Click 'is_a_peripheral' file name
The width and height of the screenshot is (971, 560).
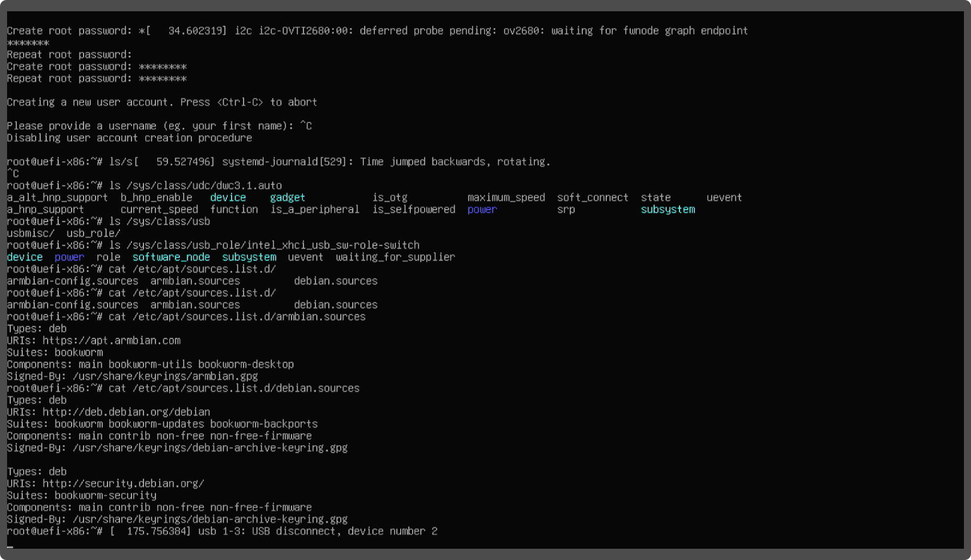(315, 210)
